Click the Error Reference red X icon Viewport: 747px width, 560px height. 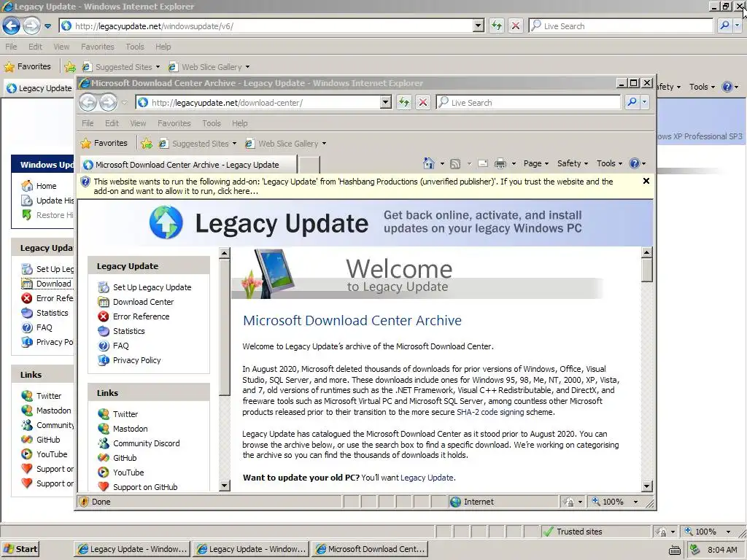pos(104,316)
